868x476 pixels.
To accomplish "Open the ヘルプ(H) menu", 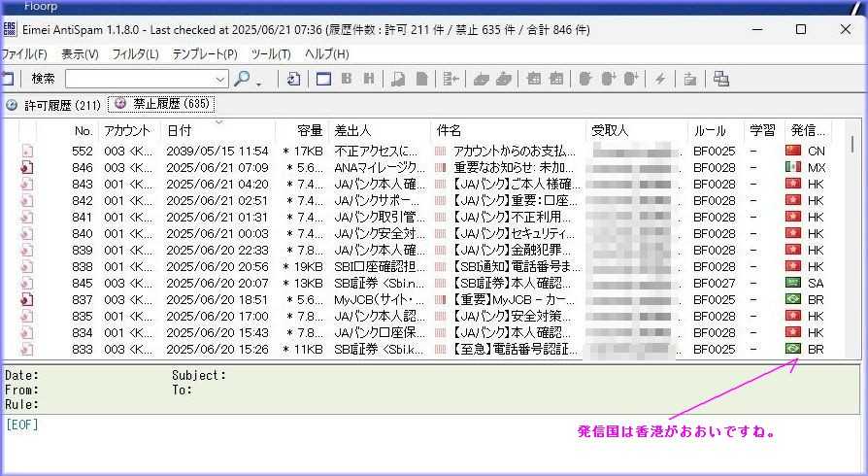I will coord(326,54).
